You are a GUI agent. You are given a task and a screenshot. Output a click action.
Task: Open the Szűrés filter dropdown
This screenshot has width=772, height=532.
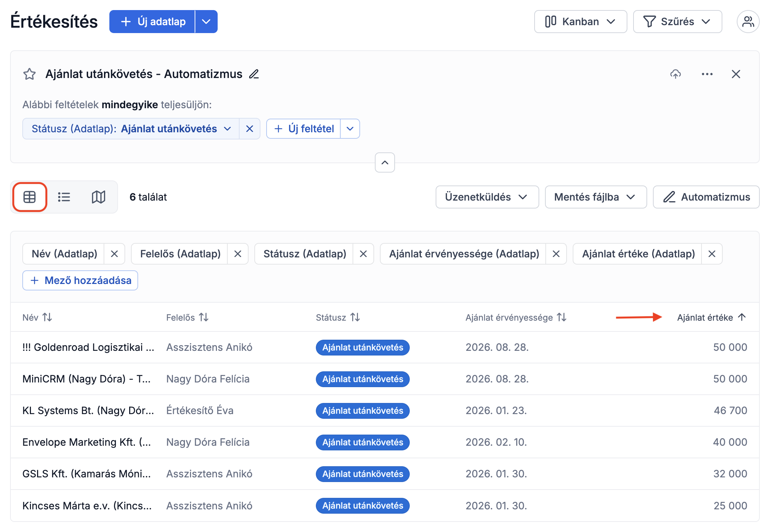(677, 22)
